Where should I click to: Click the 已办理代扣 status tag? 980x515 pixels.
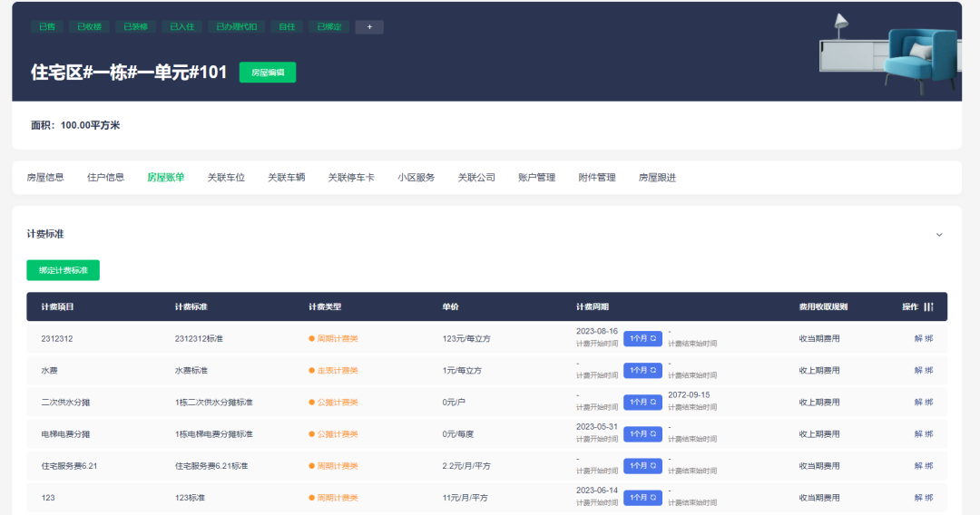237,27
